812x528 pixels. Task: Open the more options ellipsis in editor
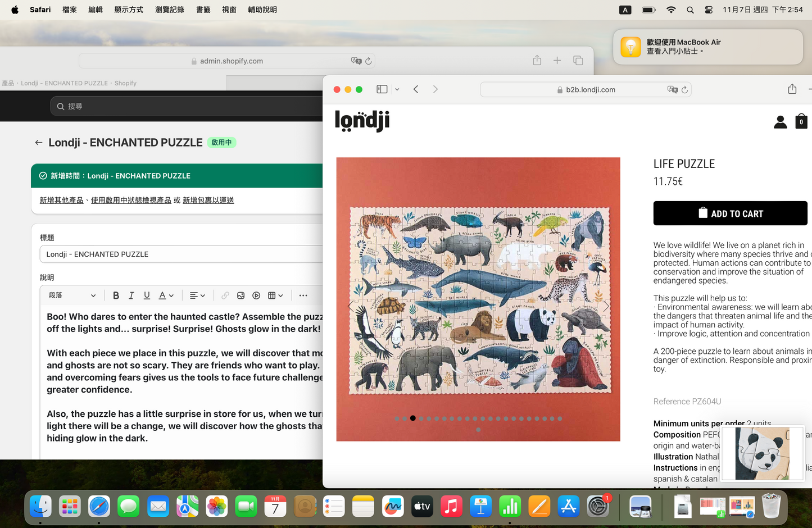click(303, 295)
